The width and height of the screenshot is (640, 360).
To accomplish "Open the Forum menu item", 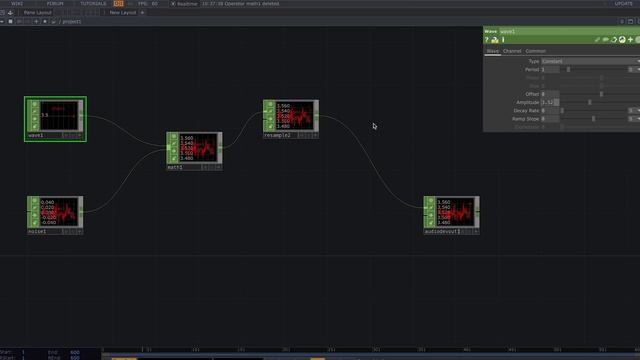I will click(55, 3).
